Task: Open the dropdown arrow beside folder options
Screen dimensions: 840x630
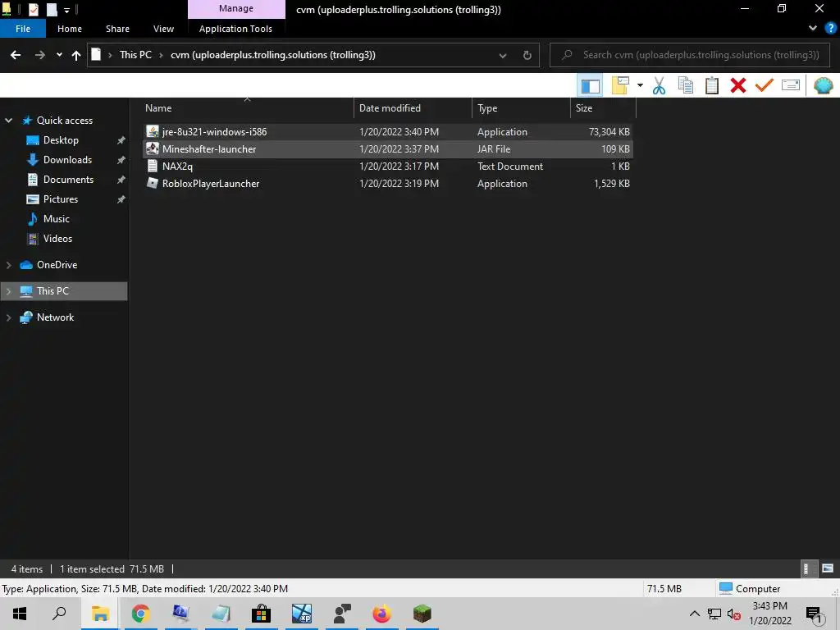Action: click(640, 85)
